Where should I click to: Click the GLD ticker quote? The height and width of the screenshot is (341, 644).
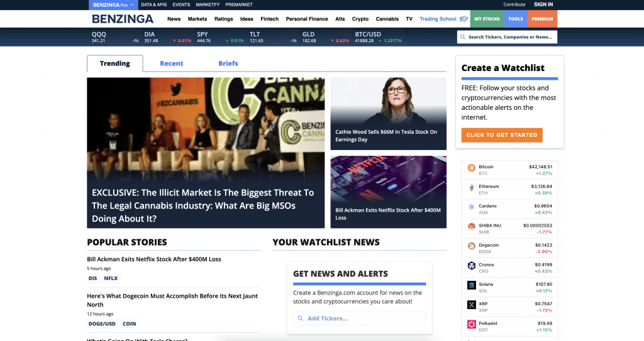pos(326,37)
